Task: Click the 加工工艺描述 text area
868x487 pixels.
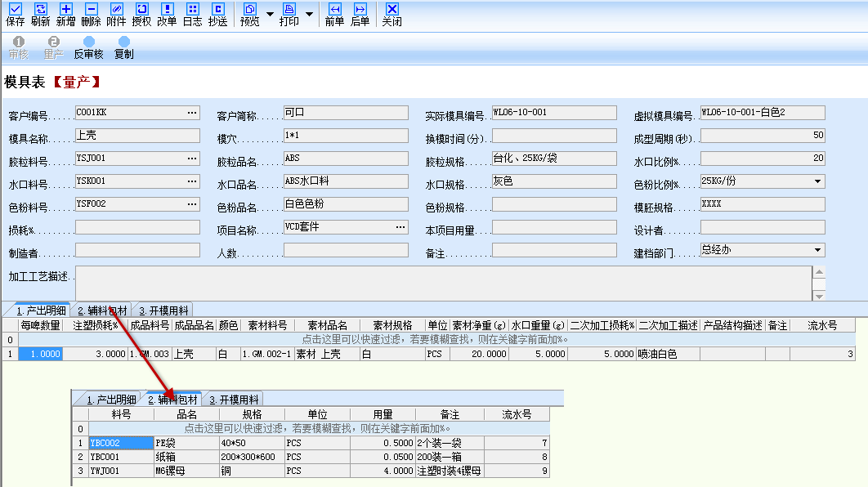Action: coord(444,283)
